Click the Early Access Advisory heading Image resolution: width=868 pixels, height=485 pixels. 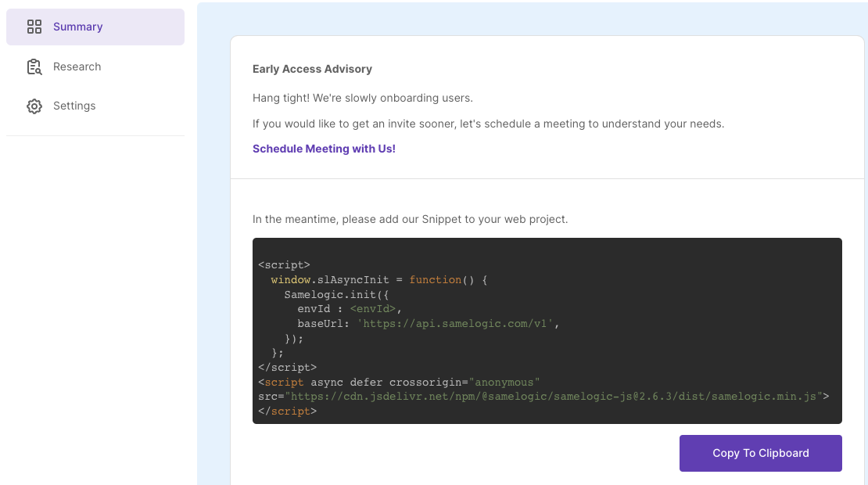[x=312, y=69]
